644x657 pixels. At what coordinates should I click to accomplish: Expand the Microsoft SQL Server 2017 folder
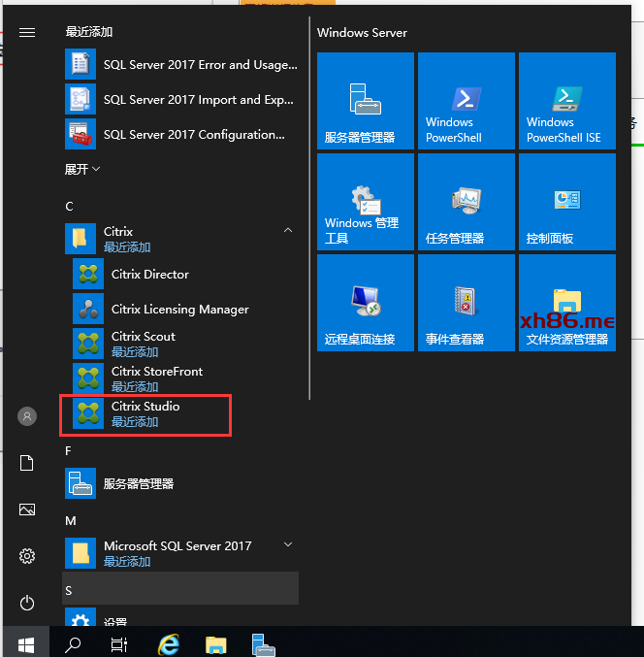click(288, 544)
